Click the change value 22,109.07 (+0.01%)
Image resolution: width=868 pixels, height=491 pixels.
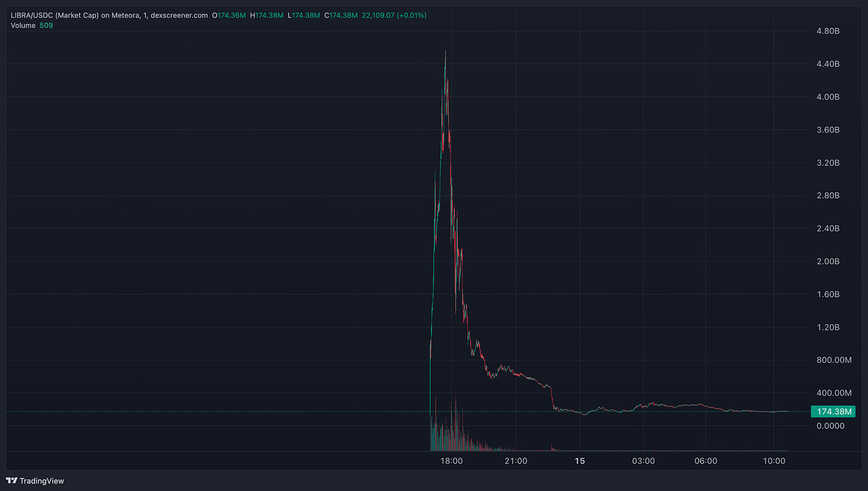point(394,14)
